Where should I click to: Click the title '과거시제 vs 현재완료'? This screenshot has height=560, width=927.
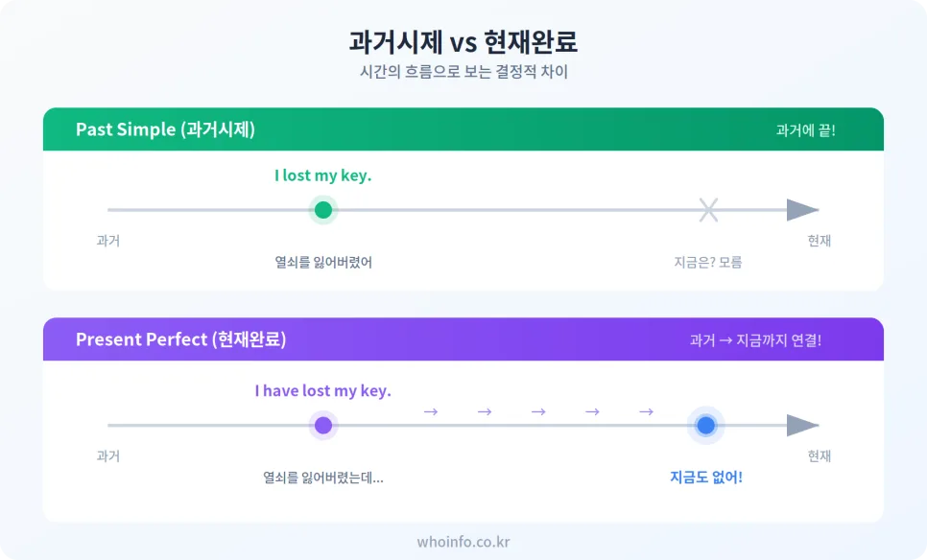(x=463, y=41)
